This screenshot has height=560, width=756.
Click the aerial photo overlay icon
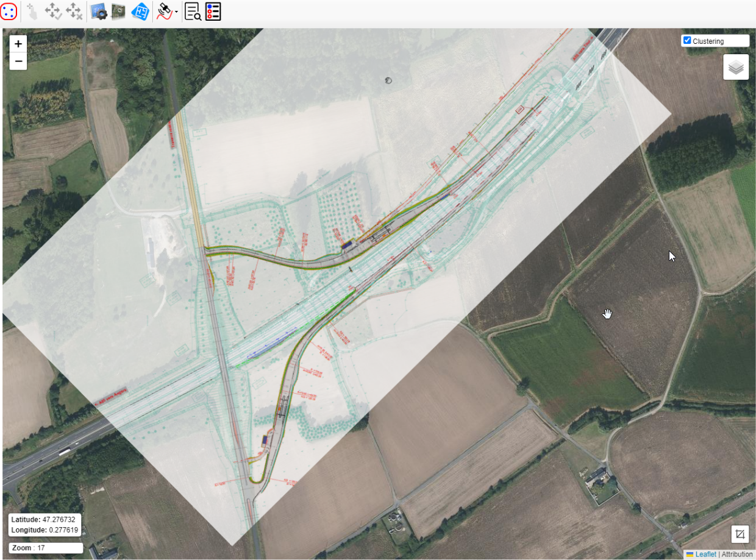[x=119, y=11]
